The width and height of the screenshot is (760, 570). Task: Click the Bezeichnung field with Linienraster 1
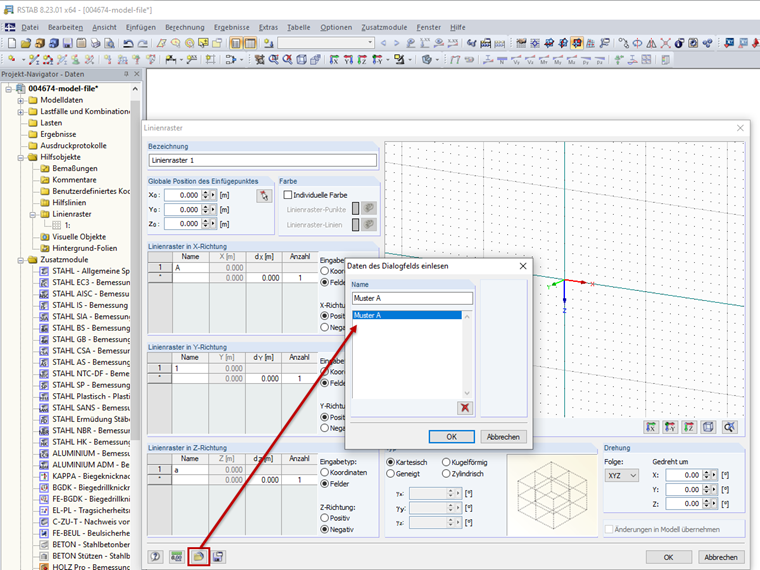[262, 160]
